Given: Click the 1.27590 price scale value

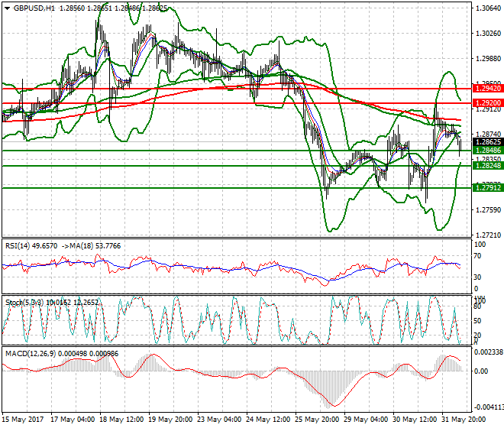Looking at the screenshot, I should click(x=488, y=210).
